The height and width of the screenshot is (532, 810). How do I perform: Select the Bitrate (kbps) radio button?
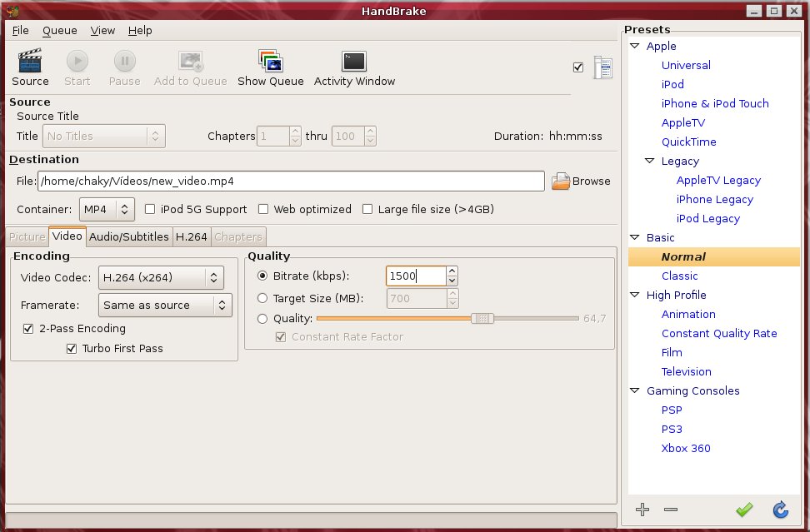point(262,276)
